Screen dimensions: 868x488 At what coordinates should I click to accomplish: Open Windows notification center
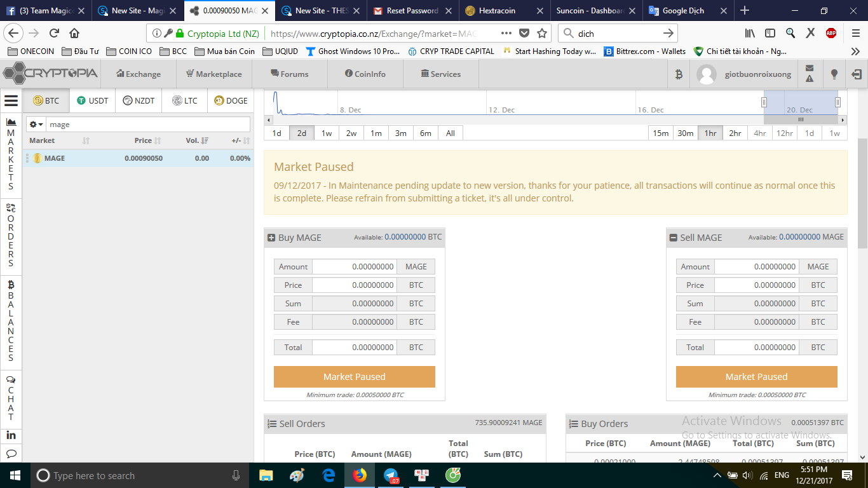coord(847,475)
